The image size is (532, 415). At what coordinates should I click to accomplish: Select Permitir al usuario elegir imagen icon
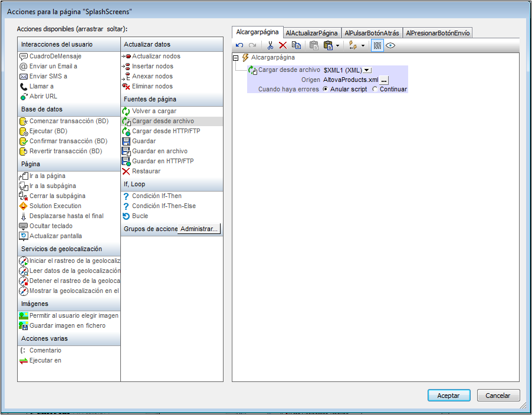24,315
